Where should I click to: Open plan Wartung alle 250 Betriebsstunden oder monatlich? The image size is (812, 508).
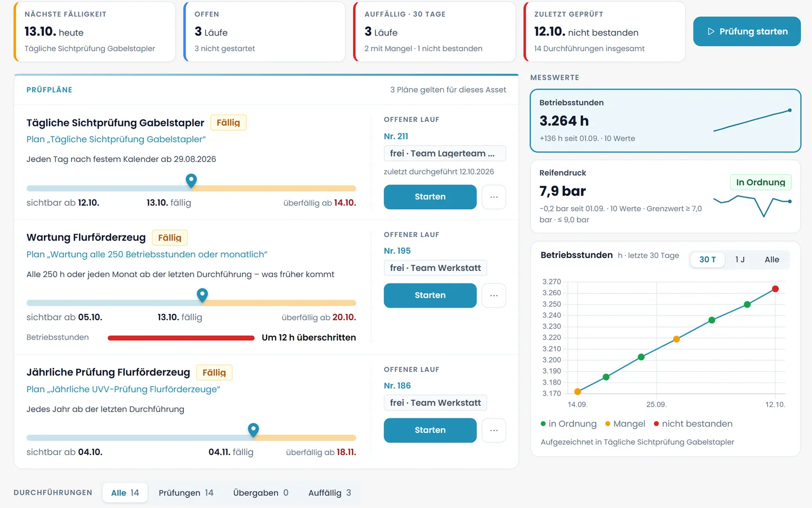pyautogui.click(x=147, y=255)
